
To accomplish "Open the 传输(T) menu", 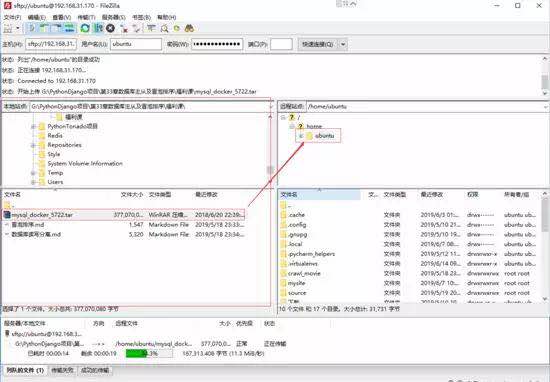I will coord(86,17).
